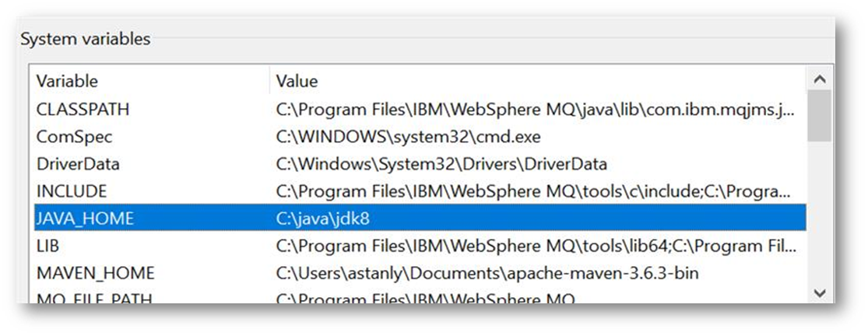Select the LIB variable entry
Image resolution: width=868 pixels, height=336 pixels.
click(47, 246)
